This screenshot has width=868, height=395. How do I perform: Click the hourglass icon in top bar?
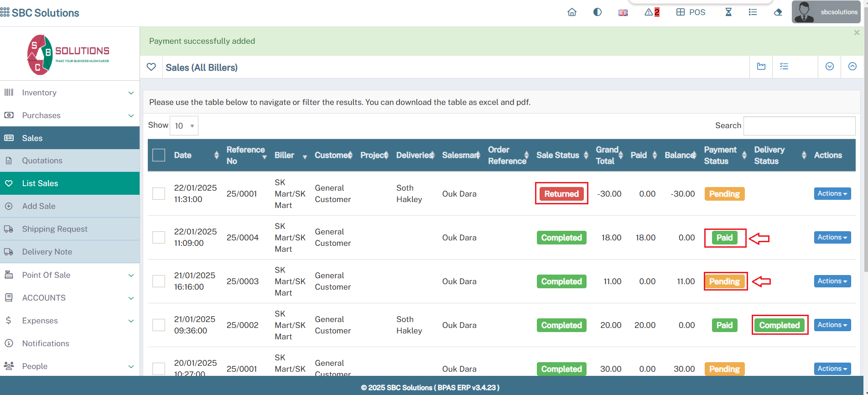click(728, 12)
